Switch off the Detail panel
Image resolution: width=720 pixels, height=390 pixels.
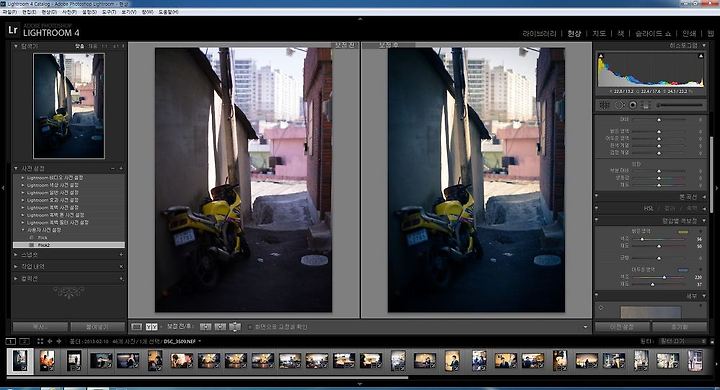coord(597,296)
